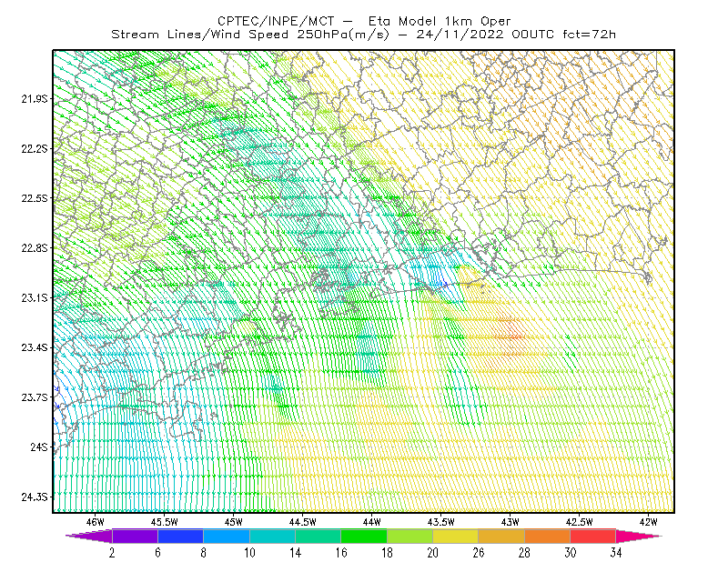Click the blue 6–8 color swatch
Screen dimensions: 728x562
pos(180,536)
